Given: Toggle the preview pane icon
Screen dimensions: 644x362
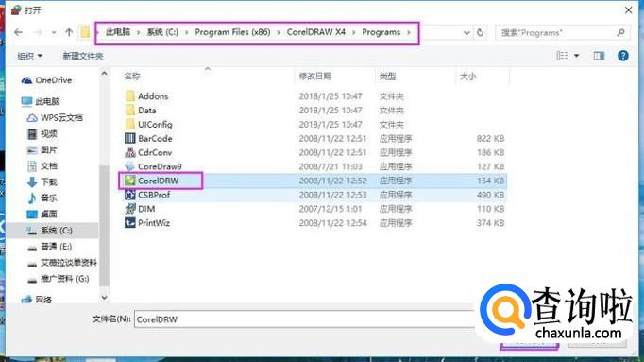Looking at the screenshot, I should click(599, 56).
